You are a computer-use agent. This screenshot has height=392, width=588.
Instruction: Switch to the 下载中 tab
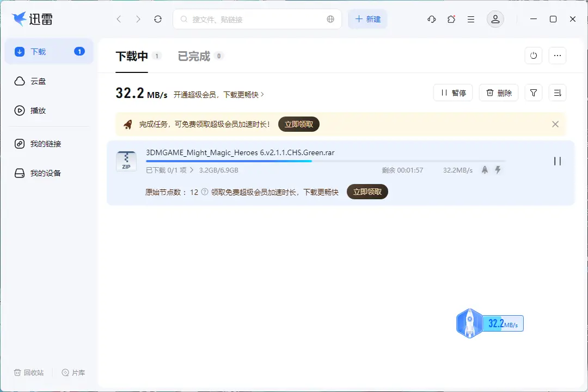click(x=132, y=56)
